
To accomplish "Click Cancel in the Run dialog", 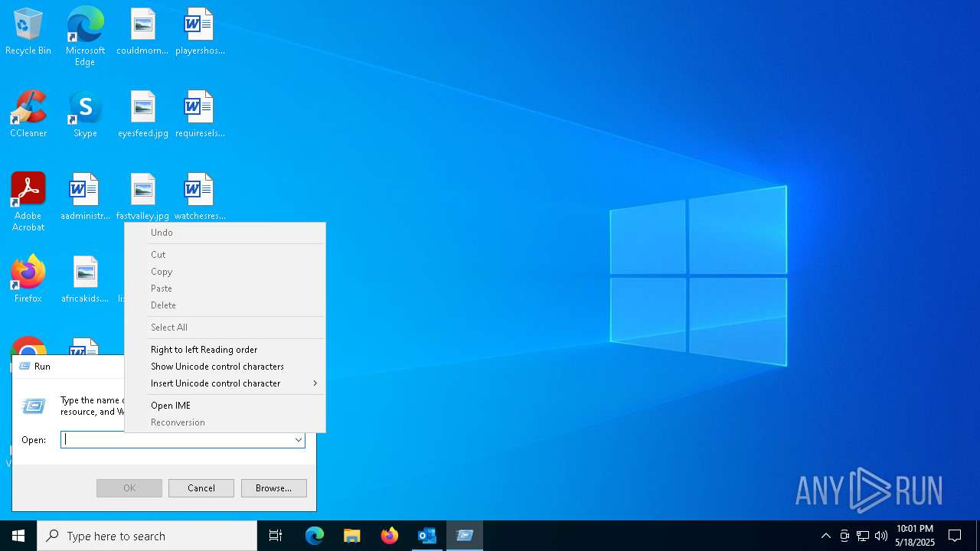I will click(x=201, y=488).
